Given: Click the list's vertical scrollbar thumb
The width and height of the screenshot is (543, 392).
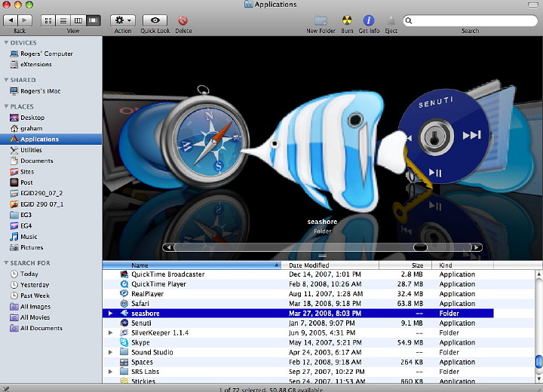Looking at the screenshot, I should coord(538,362).
